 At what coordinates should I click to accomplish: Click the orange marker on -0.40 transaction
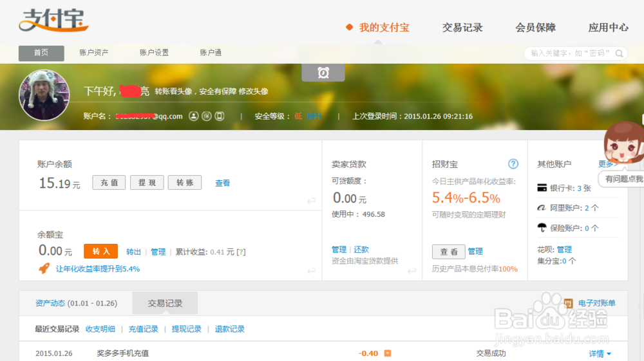387,353
